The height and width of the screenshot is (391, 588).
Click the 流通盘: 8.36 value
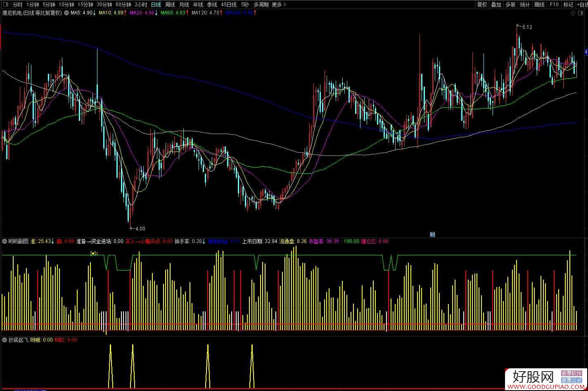293,241
